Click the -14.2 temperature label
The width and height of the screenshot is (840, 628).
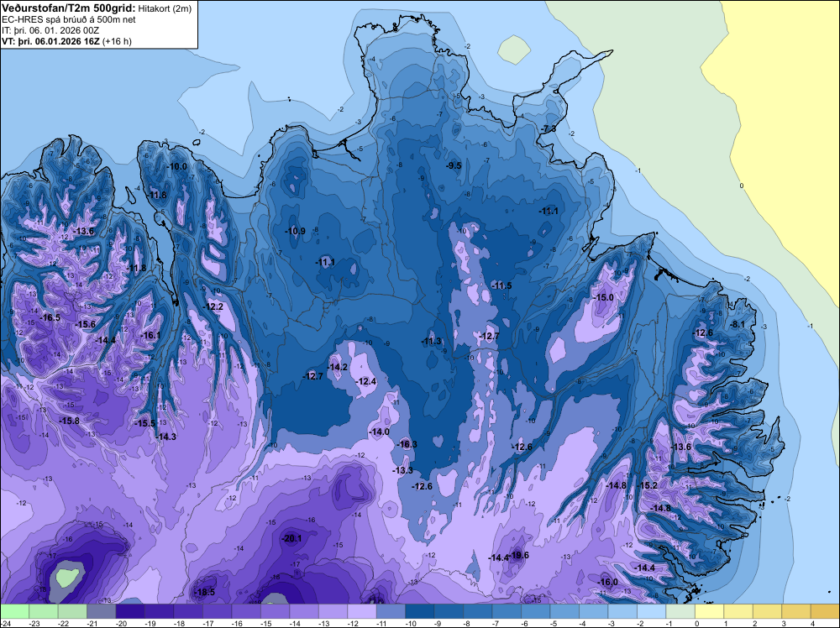click(338, 367)
